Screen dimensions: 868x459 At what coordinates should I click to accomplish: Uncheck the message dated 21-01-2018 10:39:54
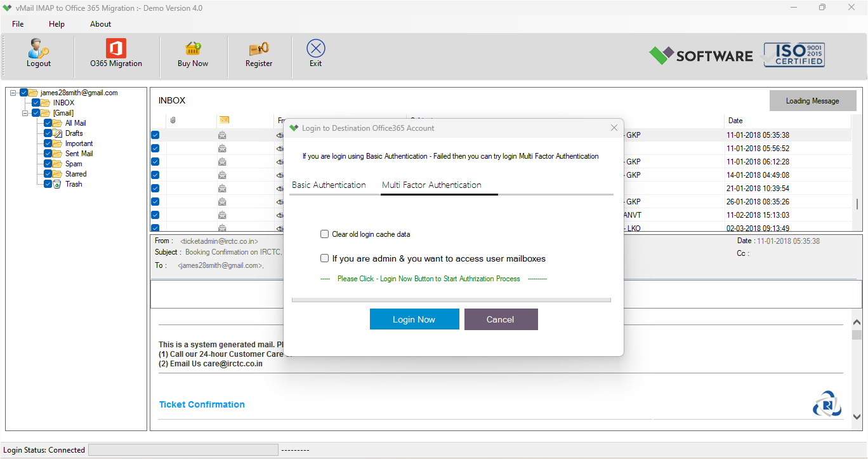[x=155, y=189]
